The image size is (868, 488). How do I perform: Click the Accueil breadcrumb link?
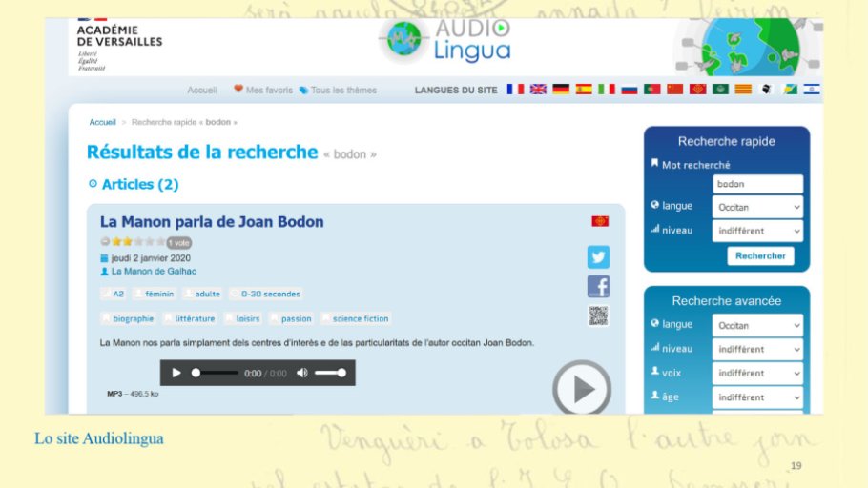coord(102,122)
